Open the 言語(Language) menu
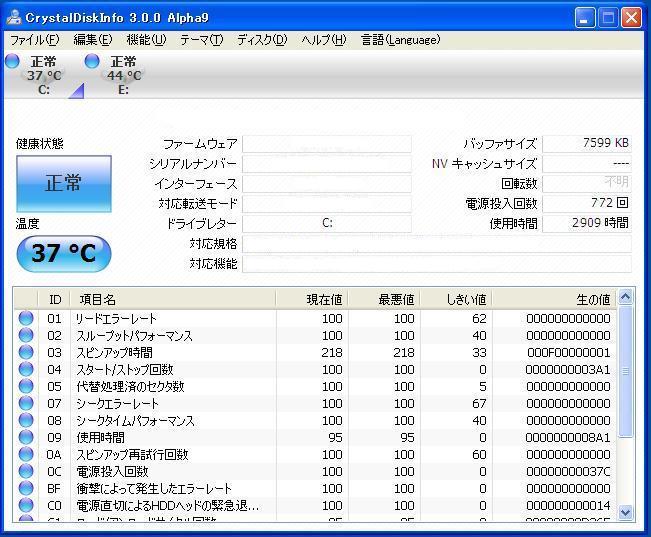 pyautogui.click(x=400, y=40)
